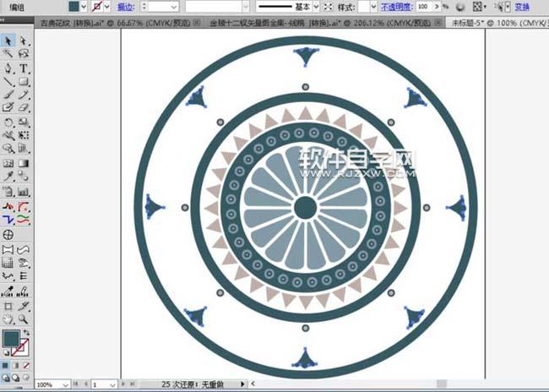Select the Zoom magnifier tool
The image size is (549, 392).
tap(24, 319)
